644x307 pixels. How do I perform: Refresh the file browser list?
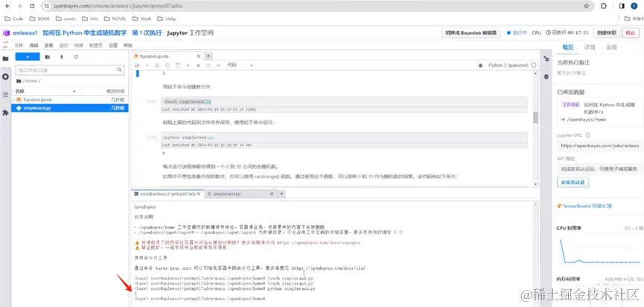coord(76,57)
